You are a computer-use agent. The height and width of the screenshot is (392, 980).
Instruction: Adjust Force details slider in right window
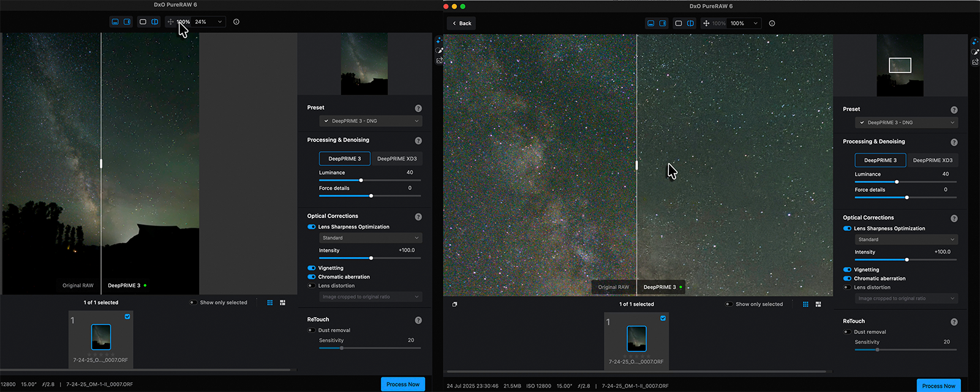[906, 197]
